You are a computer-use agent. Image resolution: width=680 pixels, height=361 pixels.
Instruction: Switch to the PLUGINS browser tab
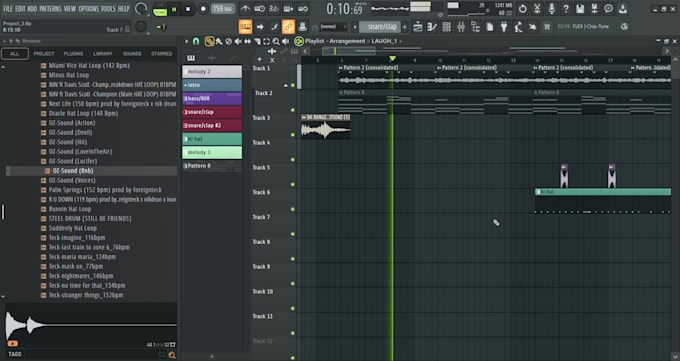[73, 54]
